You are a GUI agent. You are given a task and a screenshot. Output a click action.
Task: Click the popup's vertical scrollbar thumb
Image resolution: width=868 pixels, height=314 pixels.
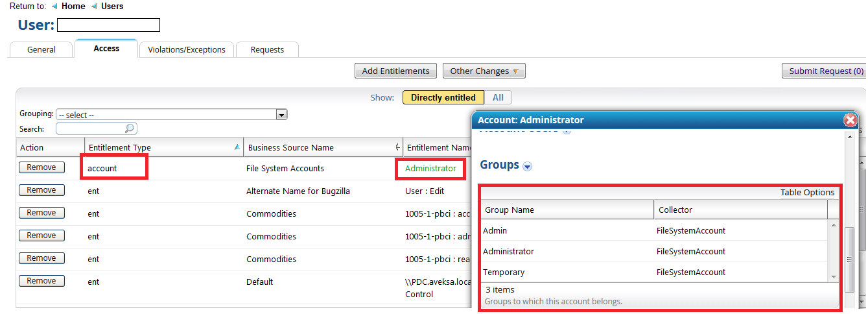tap(850, 260)
